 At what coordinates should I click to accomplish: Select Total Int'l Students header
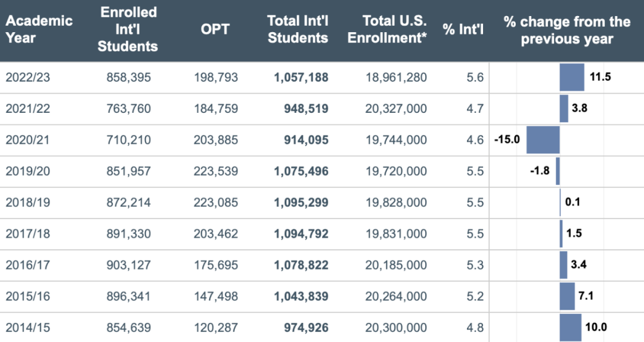coord(298,29)
